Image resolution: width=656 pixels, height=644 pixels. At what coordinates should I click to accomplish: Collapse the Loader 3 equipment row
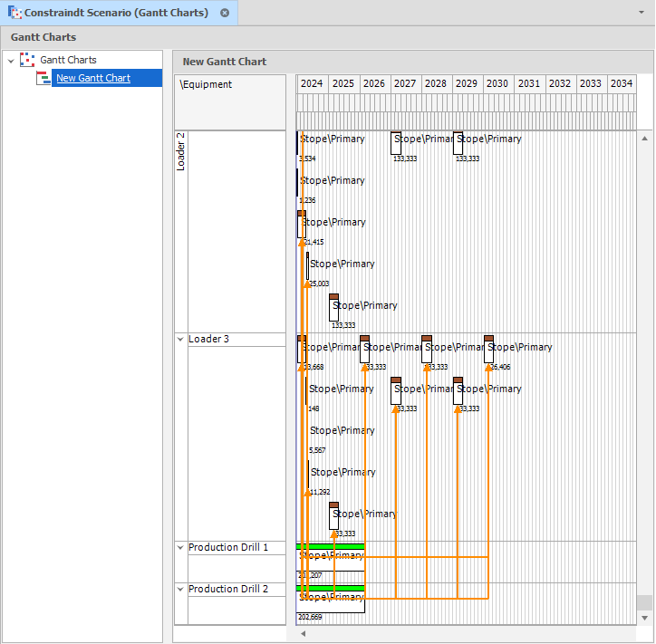179,340
